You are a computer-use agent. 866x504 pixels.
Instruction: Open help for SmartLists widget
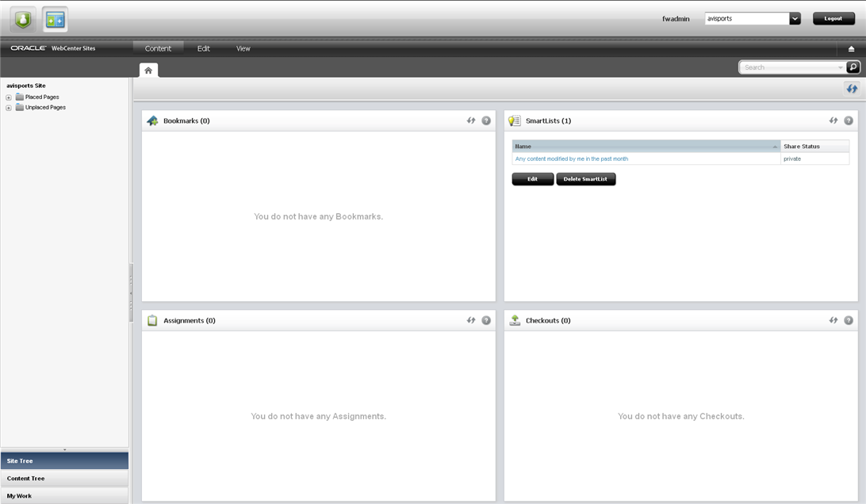[849, 120]
